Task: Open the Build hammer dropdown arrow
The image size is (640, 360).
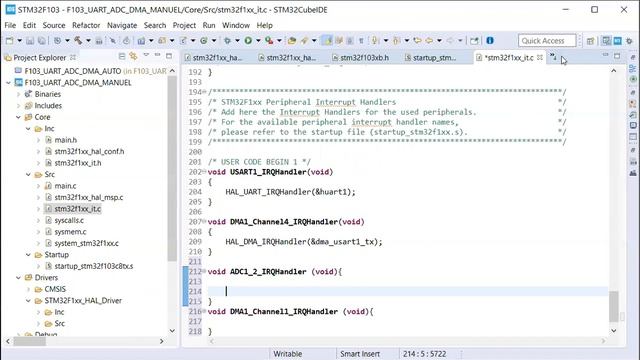Action: tap(88, 40)
